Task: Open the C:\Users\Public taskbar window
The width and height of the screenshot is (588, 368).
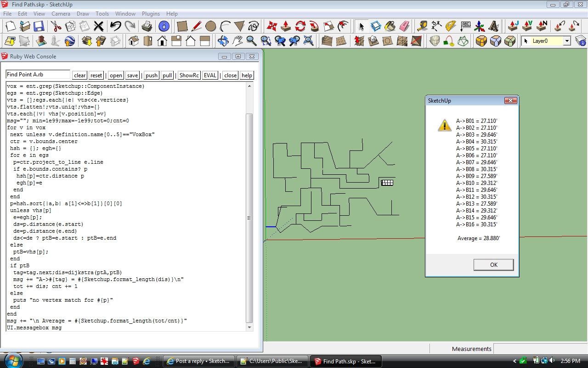Action: 272,361
